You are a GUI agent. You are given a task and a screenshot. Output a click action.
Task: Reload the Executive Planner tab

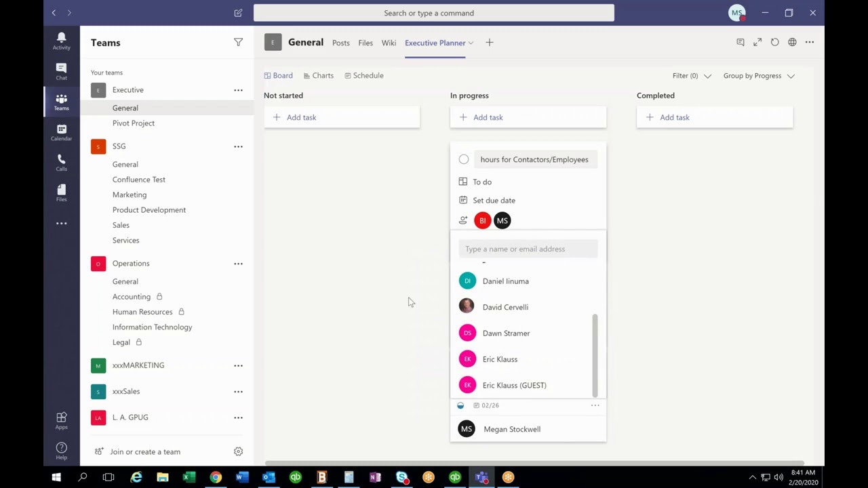pyautogui.click(x=774, y=42)
